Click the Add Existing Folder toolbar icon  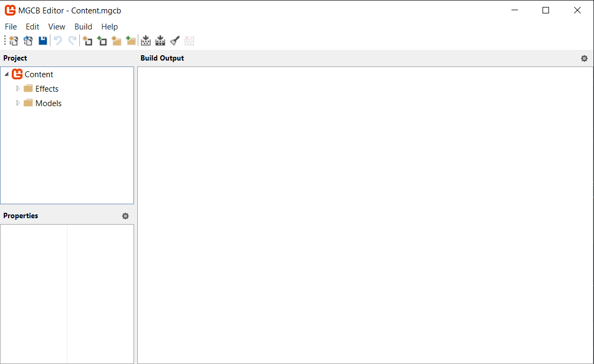tap(131, 41)
